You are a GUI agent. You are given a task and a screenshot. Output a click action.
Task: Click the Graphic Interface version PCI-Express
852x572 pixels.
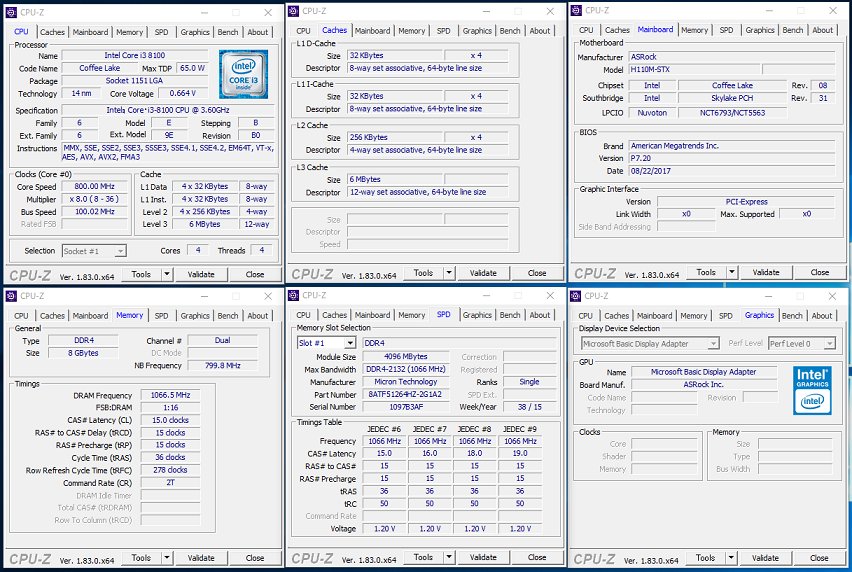746,202
